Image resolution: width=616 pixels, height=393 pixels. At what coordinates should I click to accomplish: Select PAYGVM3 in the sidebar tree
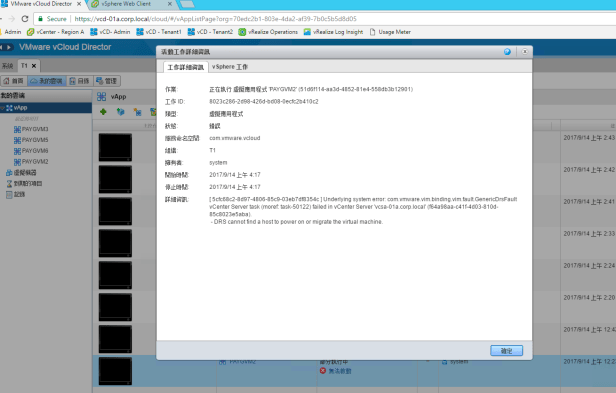click(x=31, y=129)
